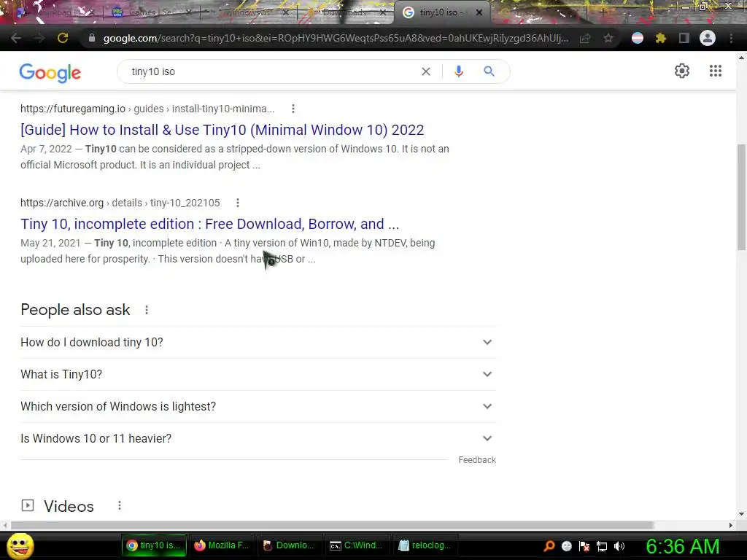The width and height of the screenshot is (747, 560).
Task: Start voice search with the microphone icon
Action: click(459, 71)
